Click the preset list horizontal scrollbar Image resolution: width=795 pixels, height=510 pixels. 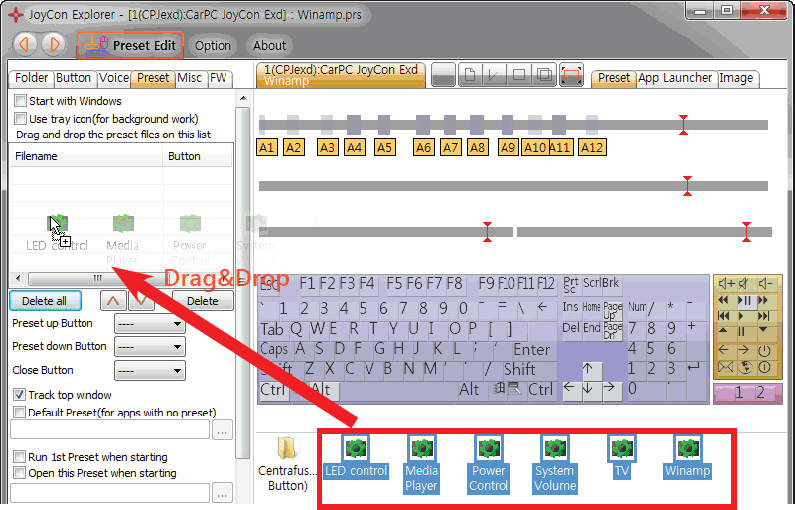(121, 278)
